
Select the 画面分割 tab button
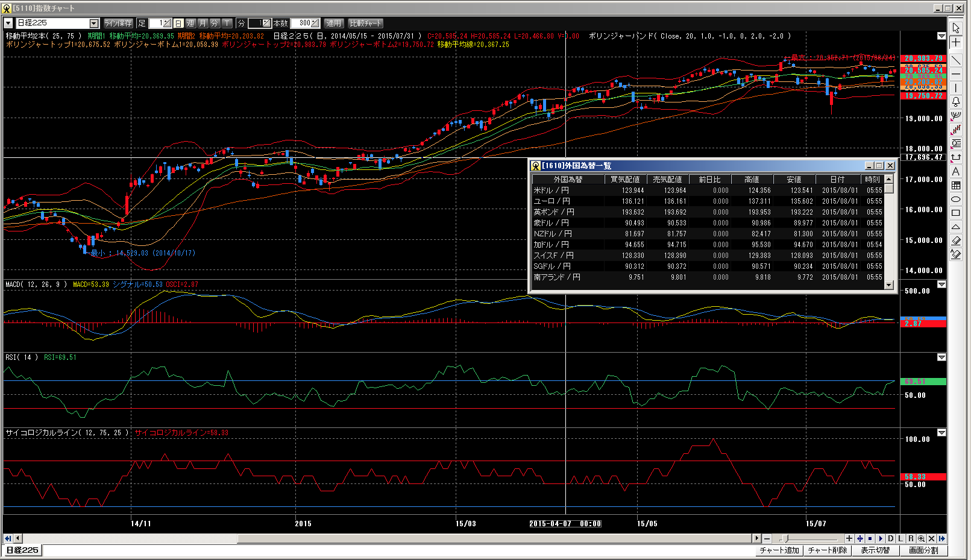(x=923, y=550)
